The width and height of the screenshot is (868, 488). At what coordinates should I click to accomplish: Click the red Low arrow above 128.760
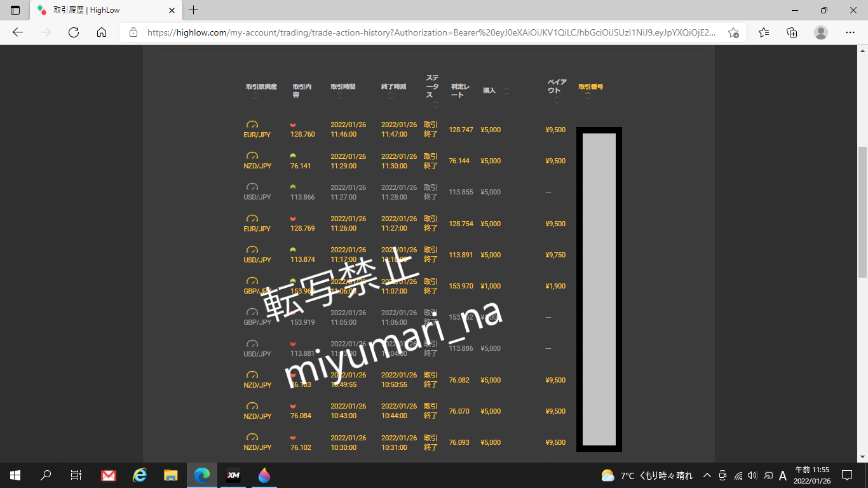[x=293, y=125]
